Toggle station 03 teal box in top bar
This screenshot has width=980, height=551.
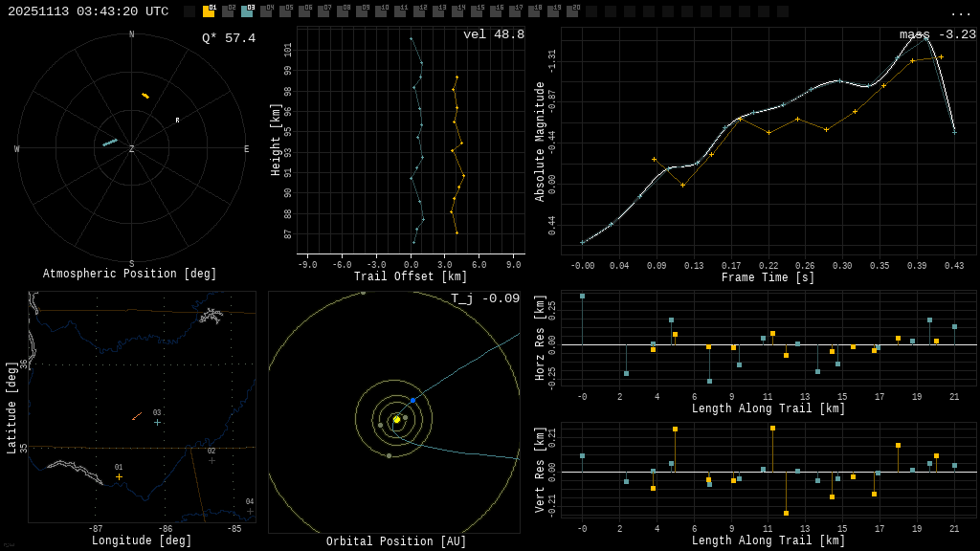pyautogui.click(x=247, y=11)
